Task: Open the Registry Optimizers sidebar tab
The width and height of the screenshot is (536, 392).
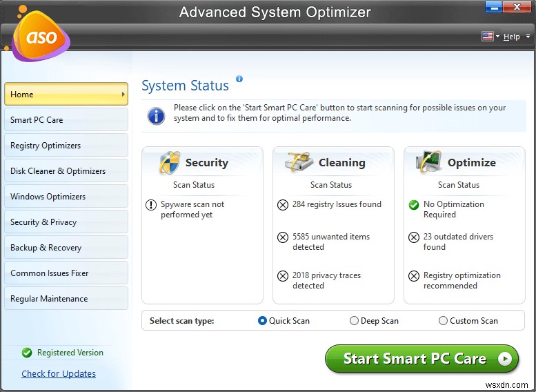Action: pyautogui.click(x=66, y=146)
